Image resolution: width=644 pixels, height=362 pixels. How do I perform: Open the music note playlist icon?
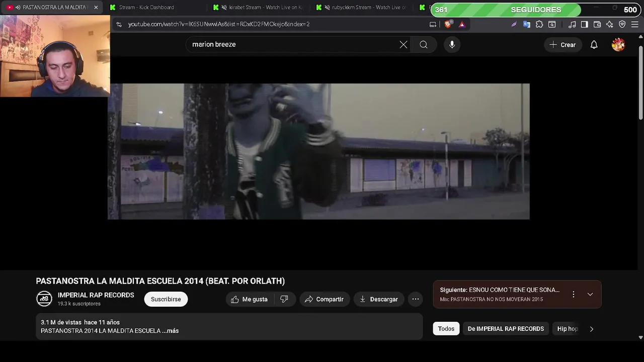tap(572, 24)
